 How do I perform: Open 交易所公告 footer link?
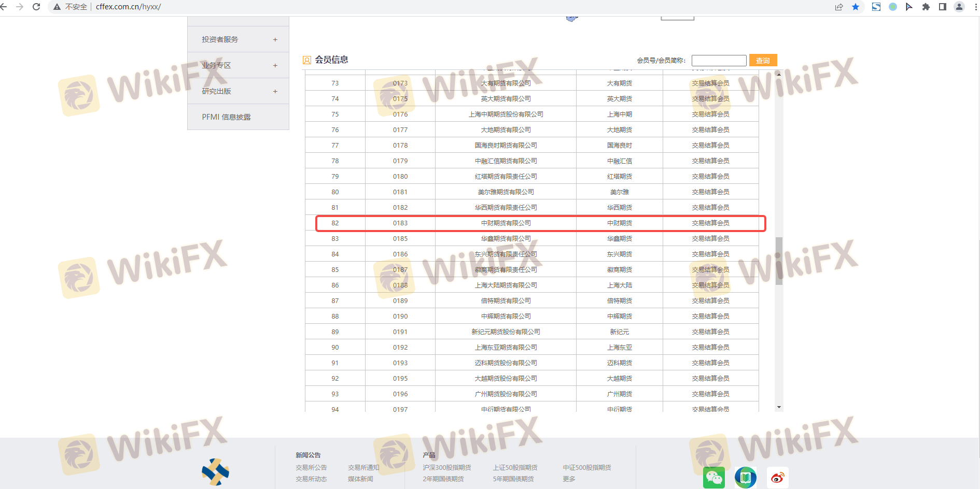tap(311, 467)
